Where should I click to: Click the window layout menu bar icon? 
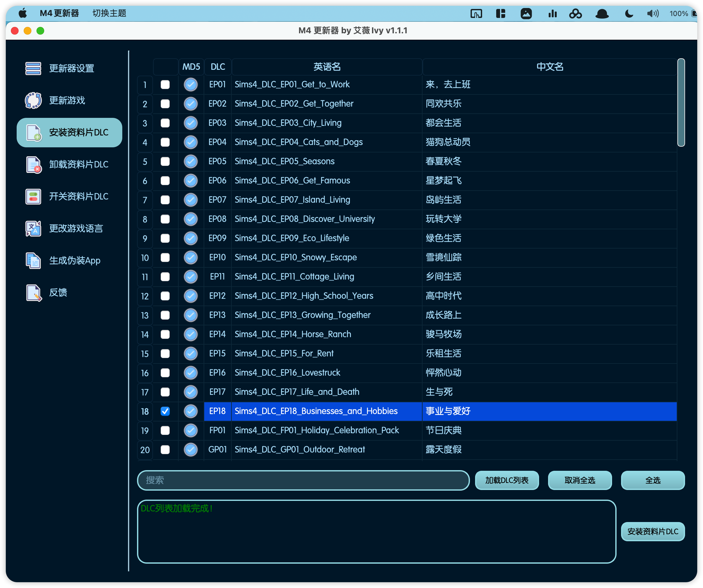[500, 13]
